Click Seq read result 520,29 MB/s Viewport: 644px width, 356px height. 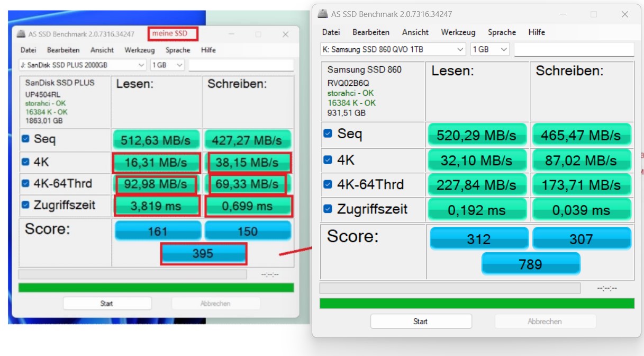pyautogui.click(x=477, y=135)
